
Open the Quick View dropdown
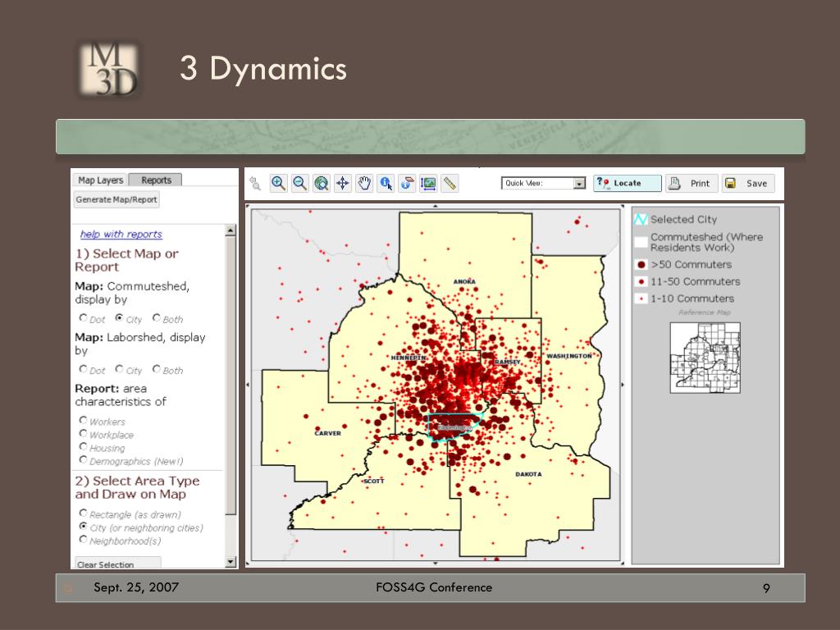[x=544, y=183]
